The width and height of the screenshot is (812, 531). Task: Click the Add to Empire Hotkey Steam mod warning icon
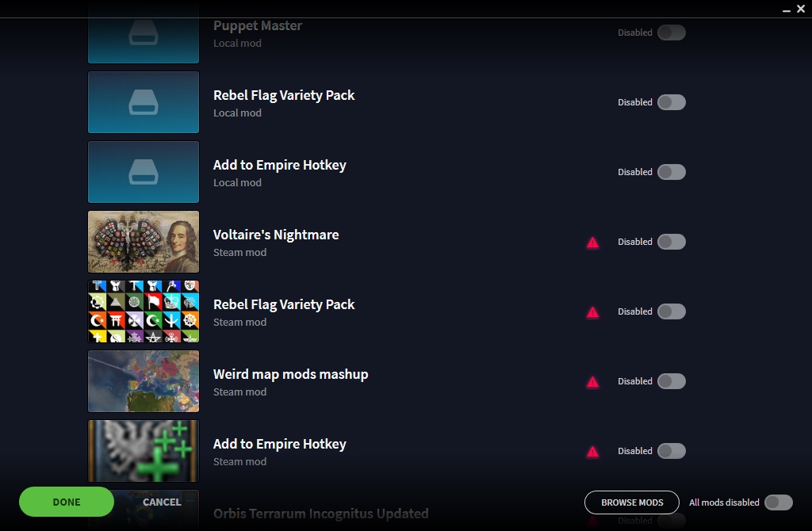[592, 452]
